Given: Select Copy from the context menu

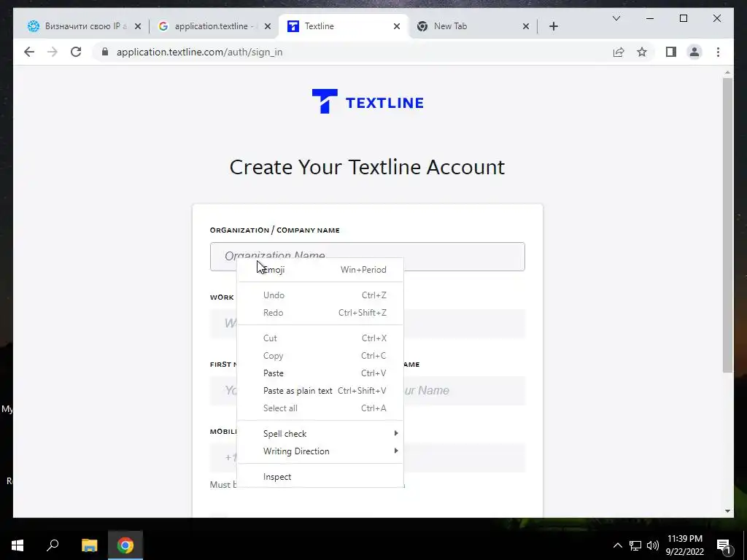Looking at the screenshot, I should click(x=320, y=356).
